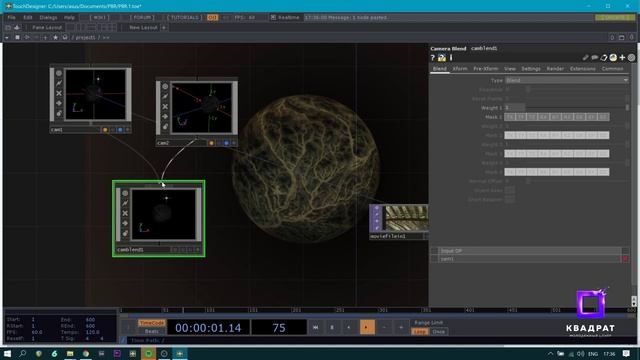Click cam1 node's cross (bypass) icon
This screenshot has width=640, height=360.
click(x=59, y=93)
